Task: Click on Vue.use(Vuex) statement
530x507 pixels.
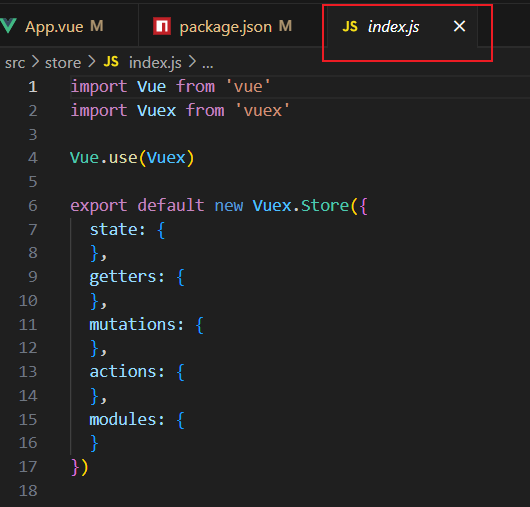Action: click(132, 158)
